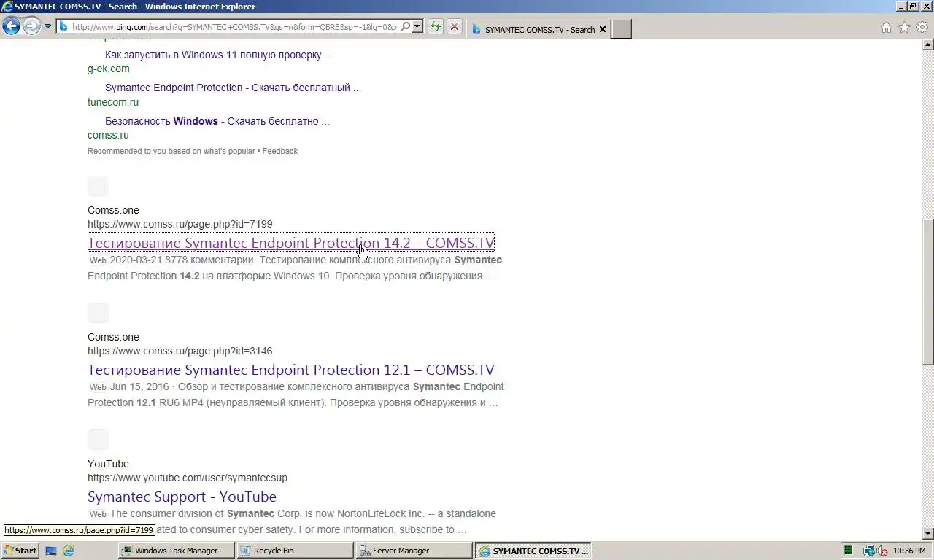This screenshot has height=560, width=934.
Task: Open 'Тестирование Symantec Endpoint Protection 14.2' result
Action: tap(291, 243)
